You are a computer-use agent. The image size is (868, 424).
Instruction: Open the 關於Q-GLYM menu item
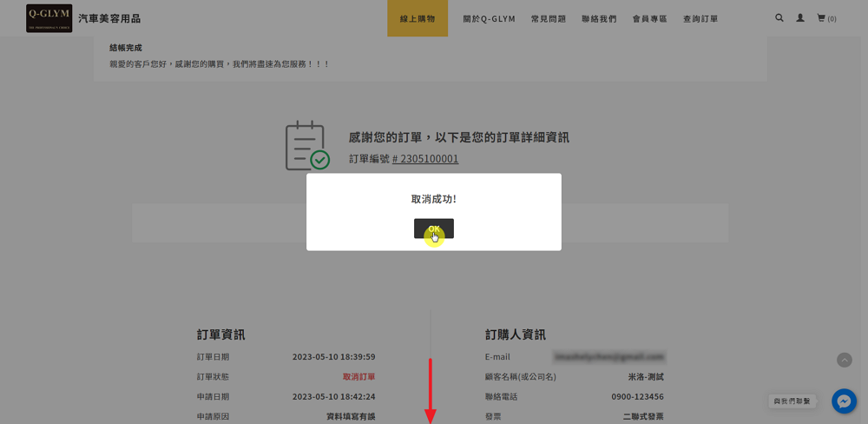pos(490,18)
